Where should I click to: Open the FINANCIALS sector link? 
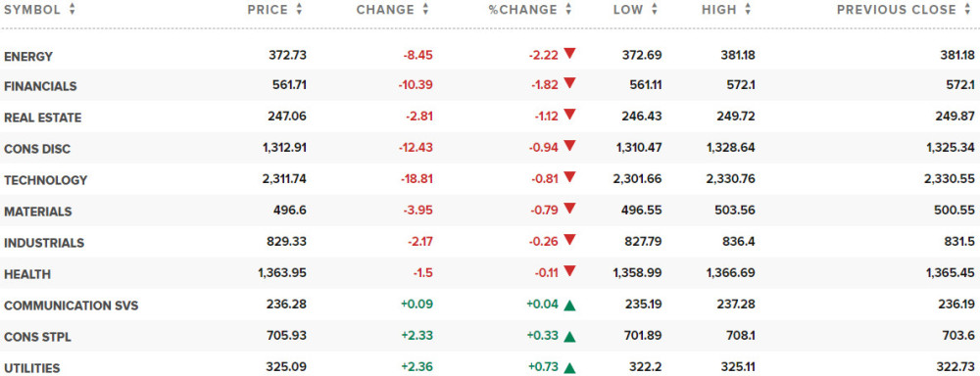(x=40, y=86)
